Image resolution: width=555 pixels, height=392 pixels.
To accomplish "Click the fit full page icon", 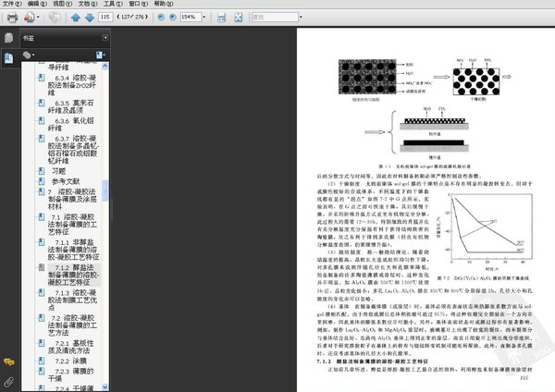I will [x=239, y=17].
